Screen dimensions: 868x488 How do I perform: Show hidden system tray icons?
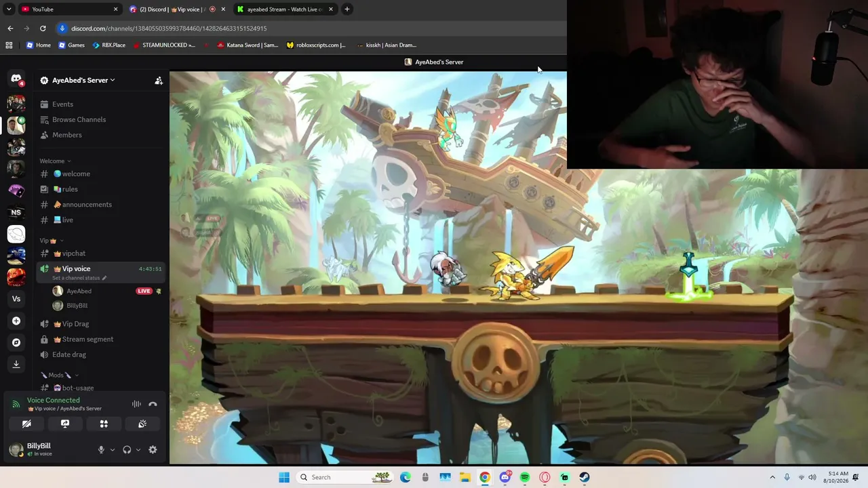tap(772, 477)
